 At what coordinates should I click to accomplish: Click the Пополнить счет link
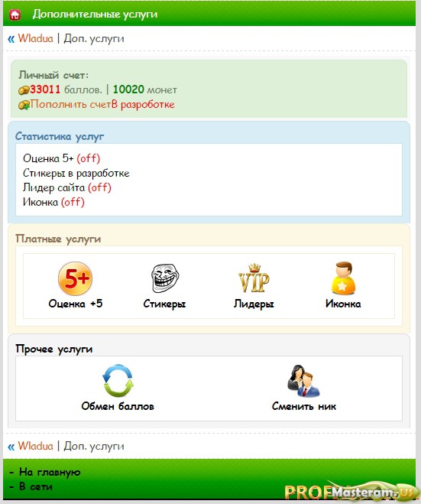click(x=70, y=104)
